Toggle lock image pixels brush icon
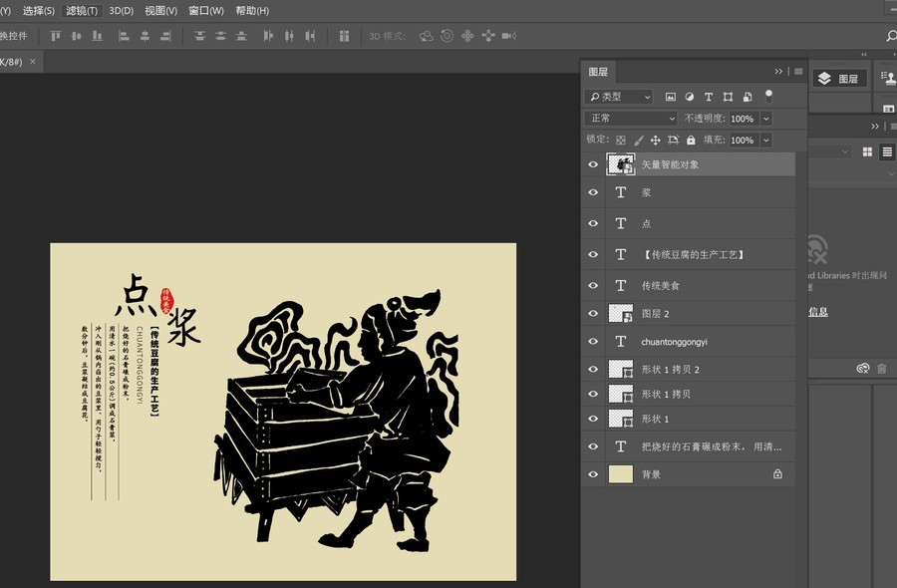Image resolution: width=897 pixels, height=588 pixels. [639, 141]
